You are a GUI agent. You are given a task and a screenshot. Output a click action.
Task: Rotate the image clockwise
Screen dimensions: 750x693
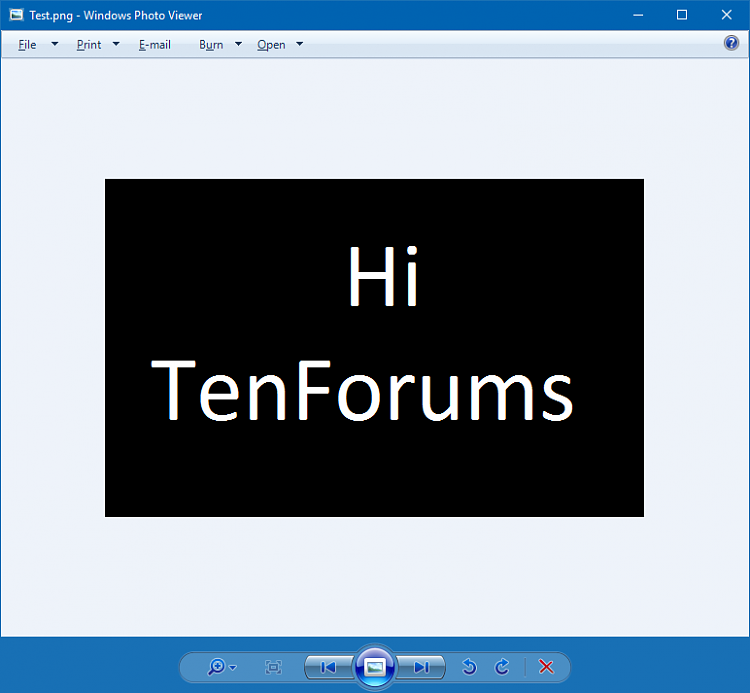pos(502,667)
